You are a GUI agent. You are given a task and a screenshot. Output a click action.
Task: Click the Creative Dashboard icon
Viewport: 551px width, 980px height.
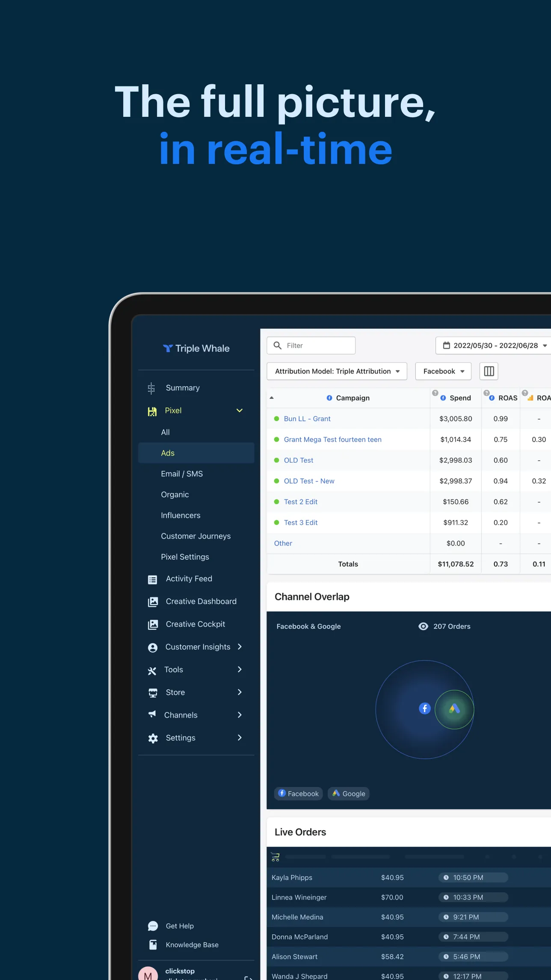[153, 602]
